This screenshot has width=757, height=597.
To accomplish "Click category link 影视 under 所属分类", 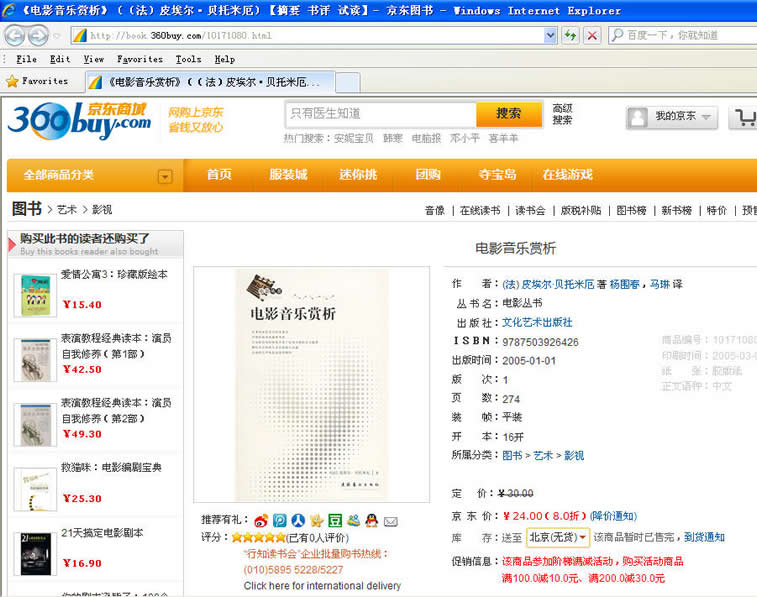I will click(574, 456).
